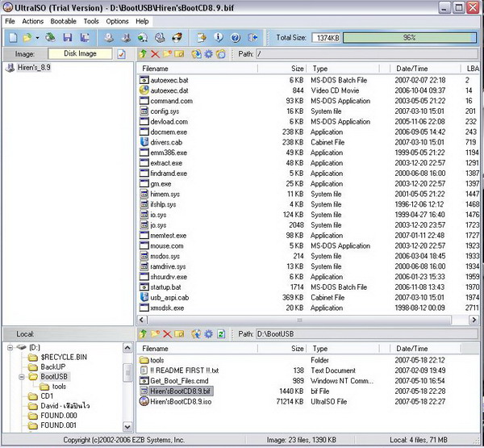Click the Open CD/DVD green disc icon
Image resolution: width=484 pixels, height=448 pixels.
[x=50, y=38]
